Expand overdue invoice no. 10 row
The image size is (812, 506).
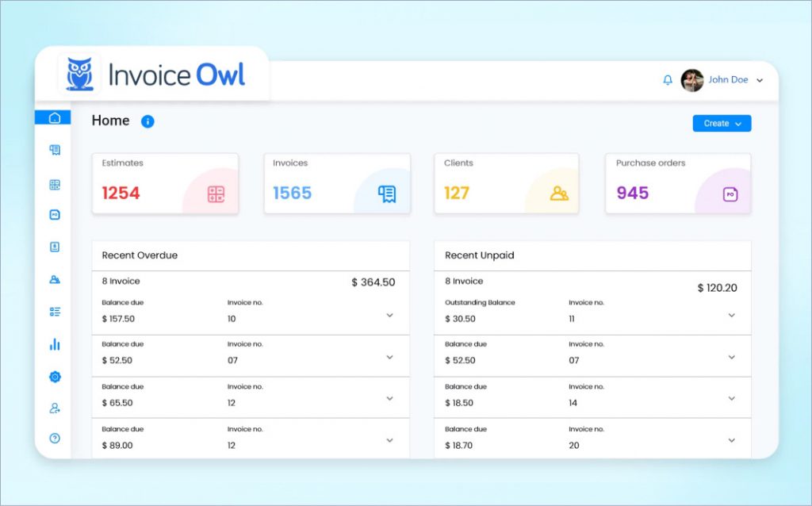pos(389,316)
